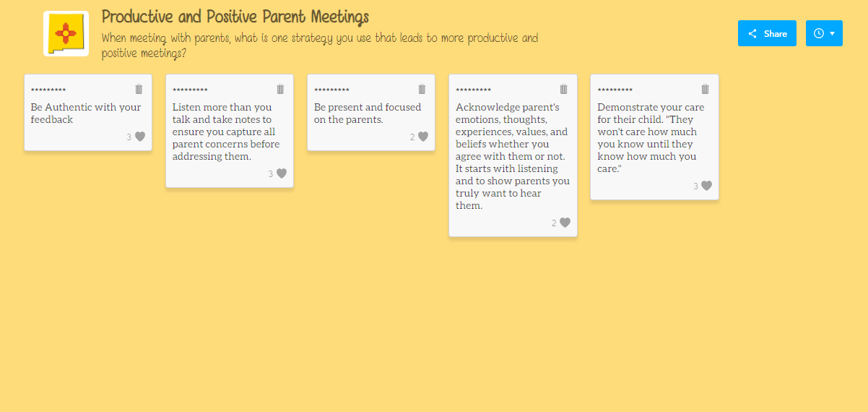The image size is (868, 412).
Task: Toggle heart on "Demonstrate your care" card
Action: 706,186
